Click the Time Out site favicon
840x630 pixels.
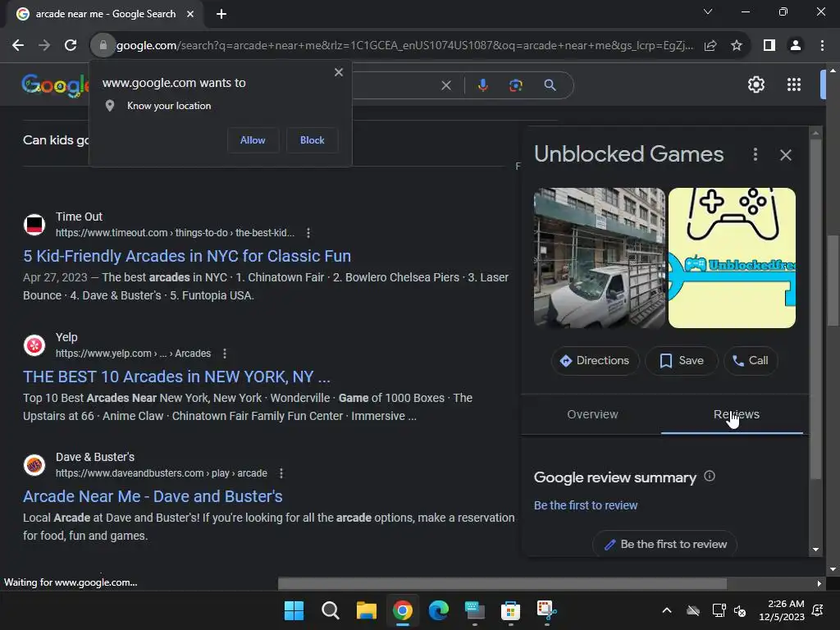point(34,225)
